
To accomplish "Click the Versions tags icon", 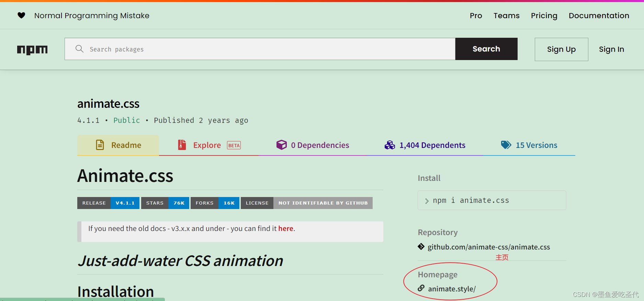I will [506, 145].
